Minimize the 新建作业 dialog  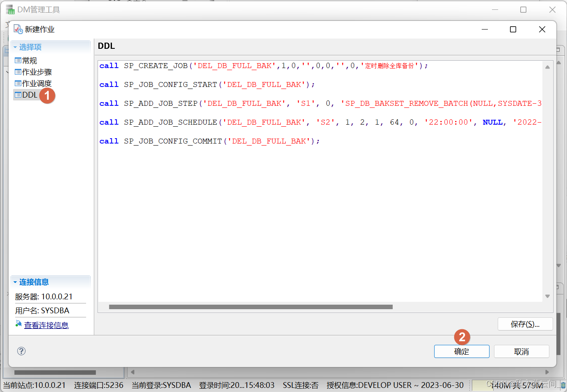(485, 29)
